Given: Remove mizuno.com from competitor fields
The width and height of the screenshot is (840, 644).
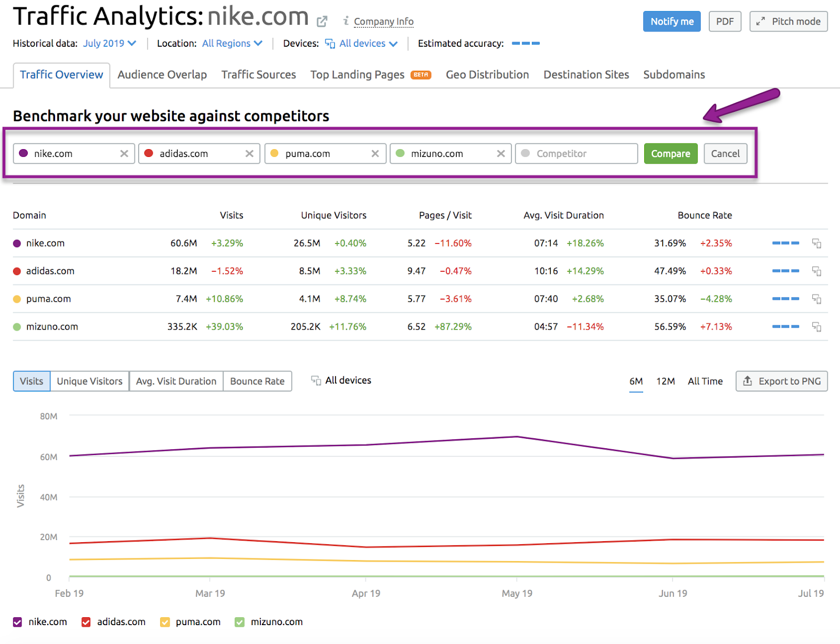Looking at the screenshot, I should (x=501, y=154).
